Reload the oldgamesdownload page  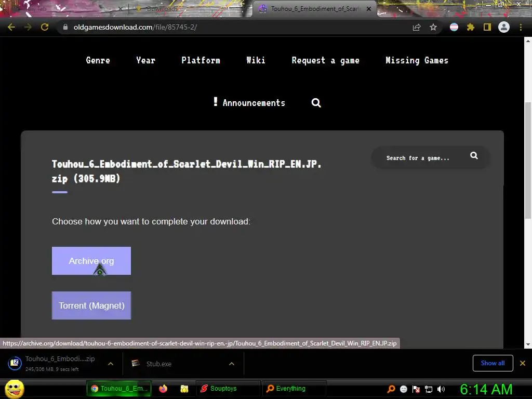click(45, 27)
